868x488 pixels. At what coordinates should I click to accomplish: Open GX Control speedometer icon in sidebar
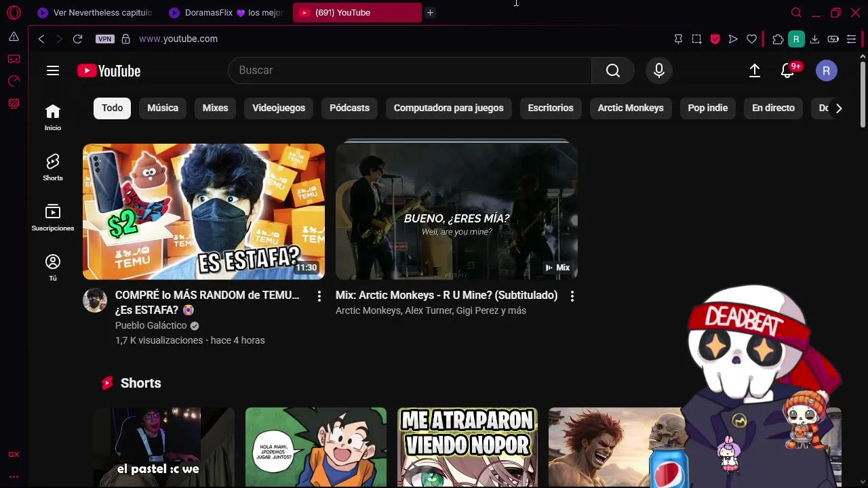(x=14, y=81)
